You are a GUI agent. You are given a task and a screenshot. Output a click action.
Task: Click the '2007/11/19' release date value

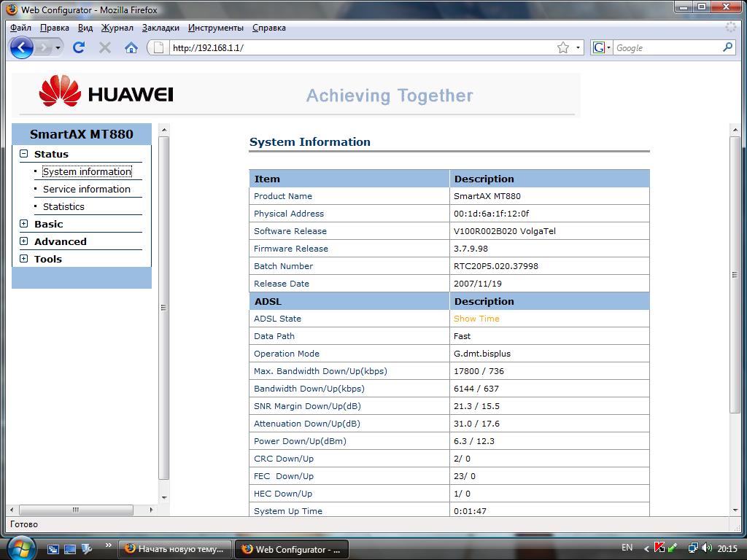(x=478, y=284)
